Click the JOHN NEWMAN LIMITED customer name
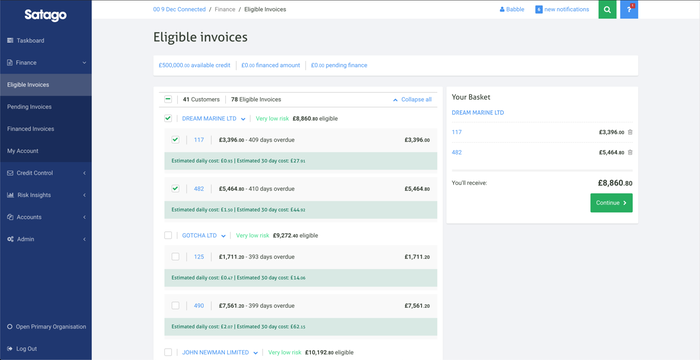 tap(215, 352)
